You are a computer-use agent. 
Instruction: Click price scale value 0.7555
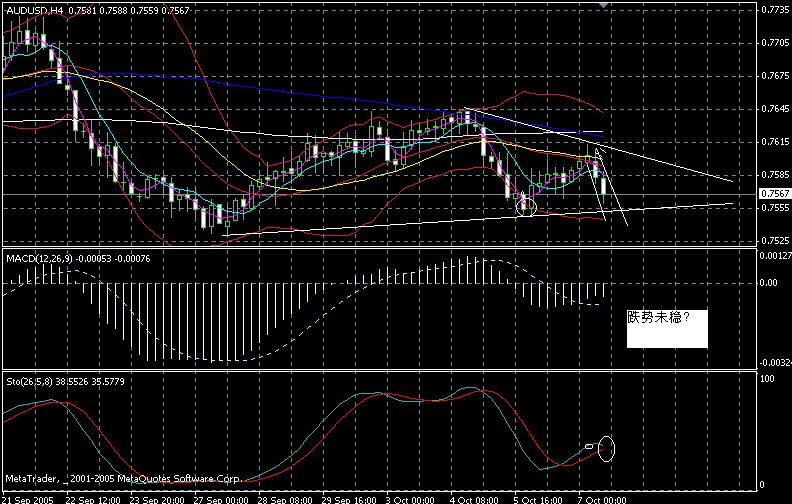[x=775, y=208]
